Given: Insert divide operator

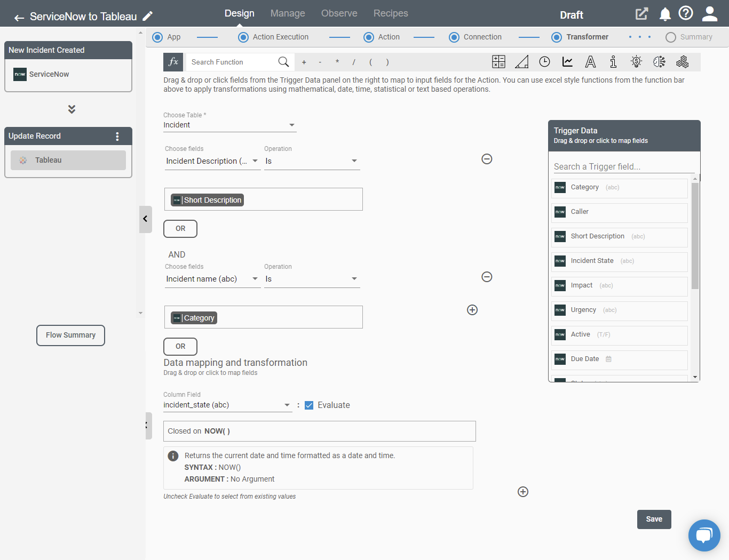Looking at the screenshot, I should coord(354,62).
